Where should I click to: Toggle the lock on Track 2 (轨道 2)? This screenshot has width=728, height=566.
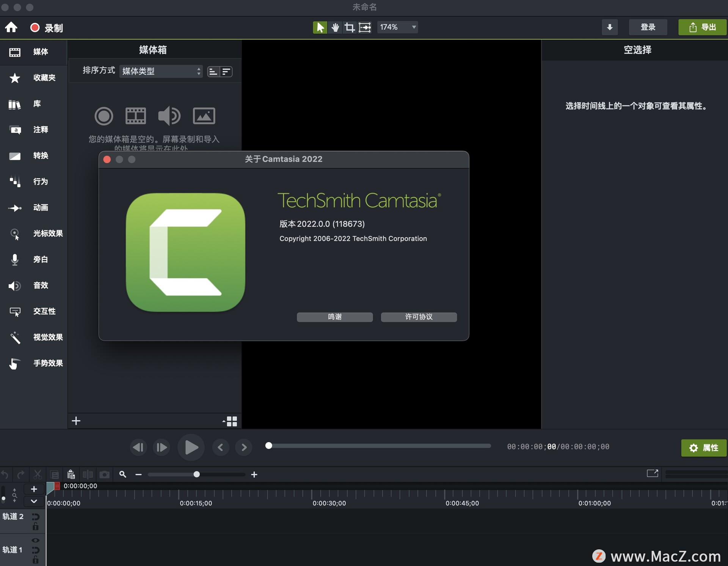click(36, 527)
